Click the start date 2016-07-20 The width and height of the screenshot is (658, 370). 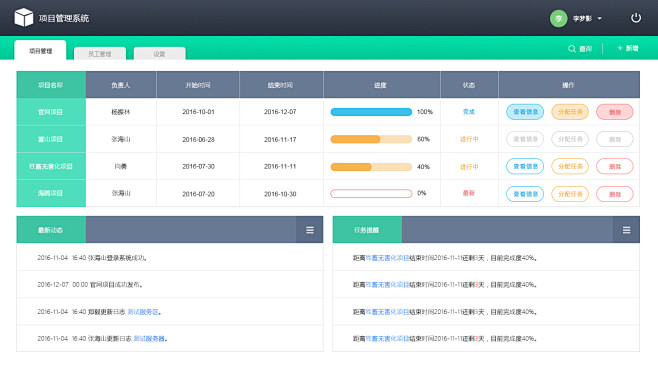[x=198, y=194]
